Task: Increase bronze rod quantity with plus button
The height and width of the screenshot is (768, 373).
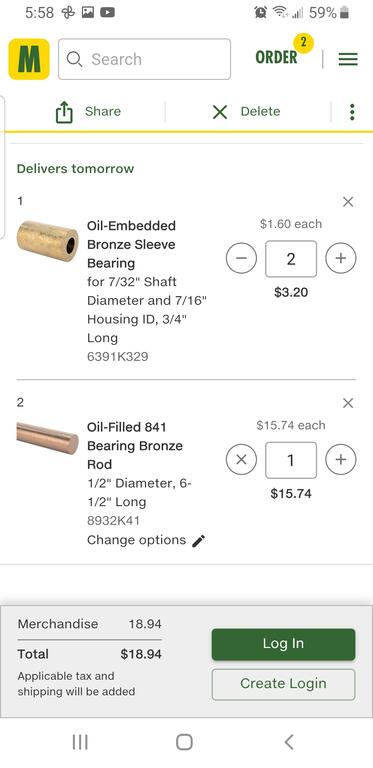Action: point(341,459)
